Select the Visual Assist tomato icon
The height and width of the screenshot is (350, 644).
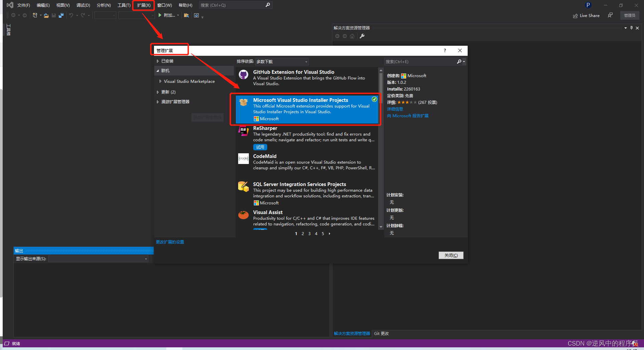244,215
